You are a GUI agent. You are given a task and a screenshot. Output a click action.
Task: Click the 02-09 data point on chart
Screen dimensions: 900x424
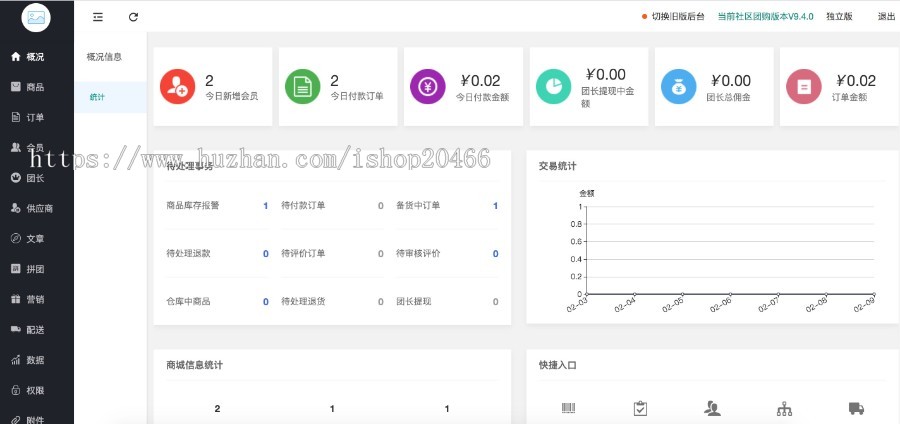tap(874, 294)
